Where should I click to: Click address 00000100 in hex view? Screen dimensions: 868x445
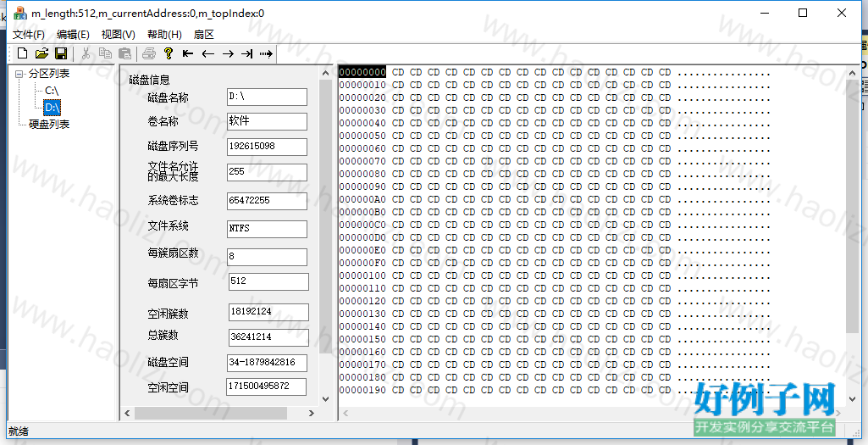point(362,275)
